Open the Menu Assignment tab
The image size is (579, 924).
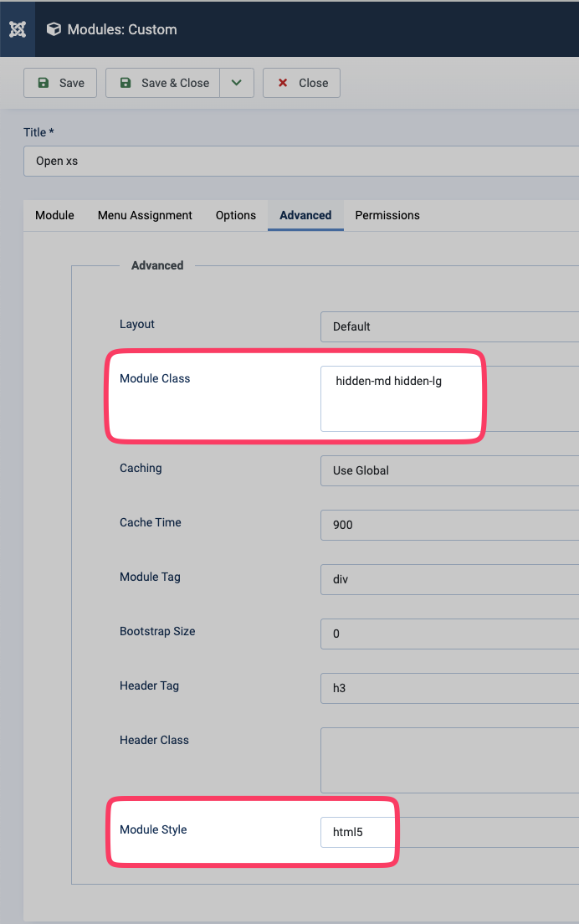[x=145, y=215]
